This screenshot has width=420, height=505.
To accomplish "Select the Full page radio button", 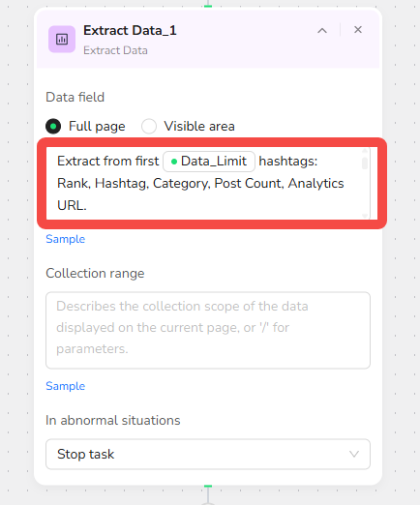I will pyautogui.click(x=53, y=126).
